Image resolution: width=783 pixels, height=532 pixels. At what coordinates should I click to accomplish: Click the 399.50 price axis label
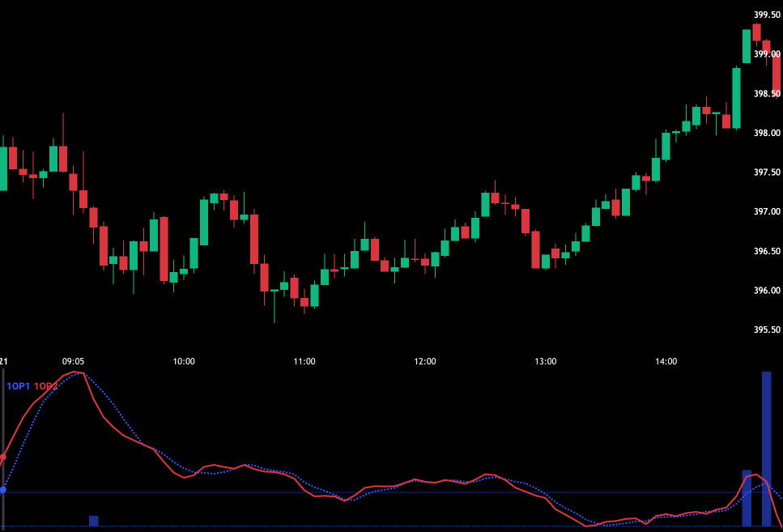point(766,15)
